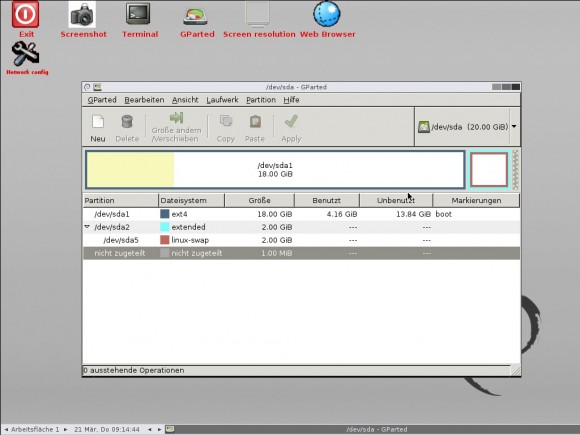Image resolution: width=580 pixels, height=435 pixels.
Task: Launch the Exit desktop icon
Action: pyautogui.click(x=25, y=14)
